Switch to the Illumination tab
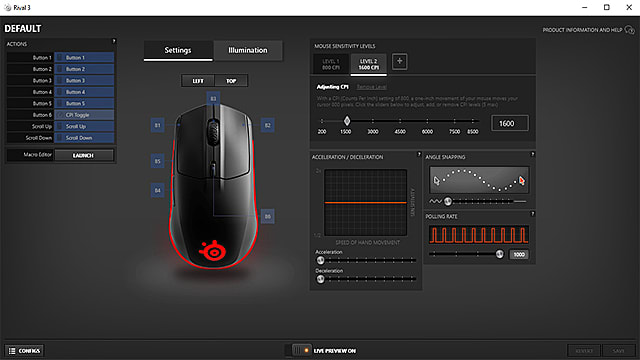The image size is (640, 360). (248, 51)
